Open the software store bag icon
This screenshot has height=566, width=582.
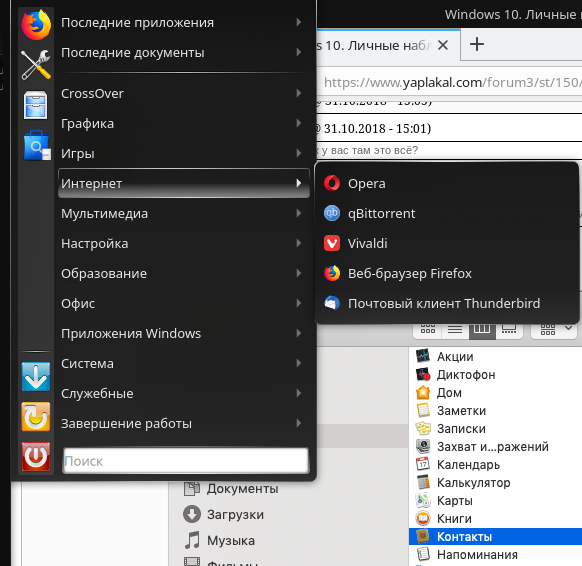click(x=36, y=145)
